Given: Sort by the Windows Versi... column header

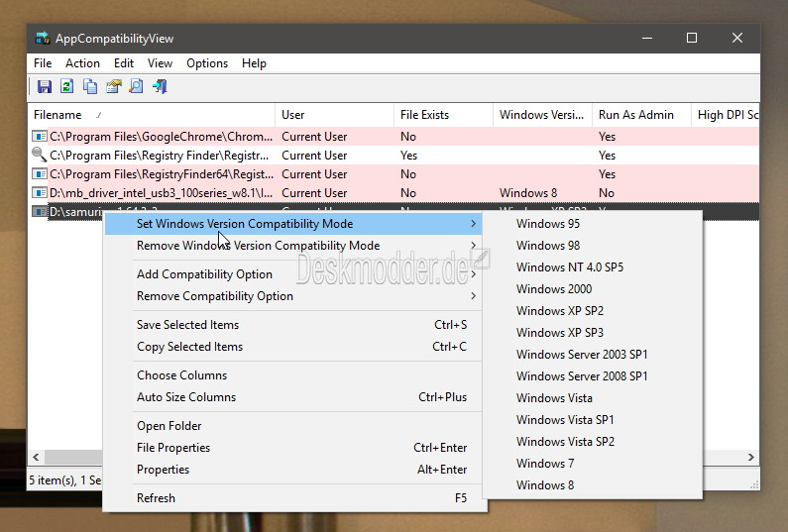Looking at the screenshot, I should [542, 115].
